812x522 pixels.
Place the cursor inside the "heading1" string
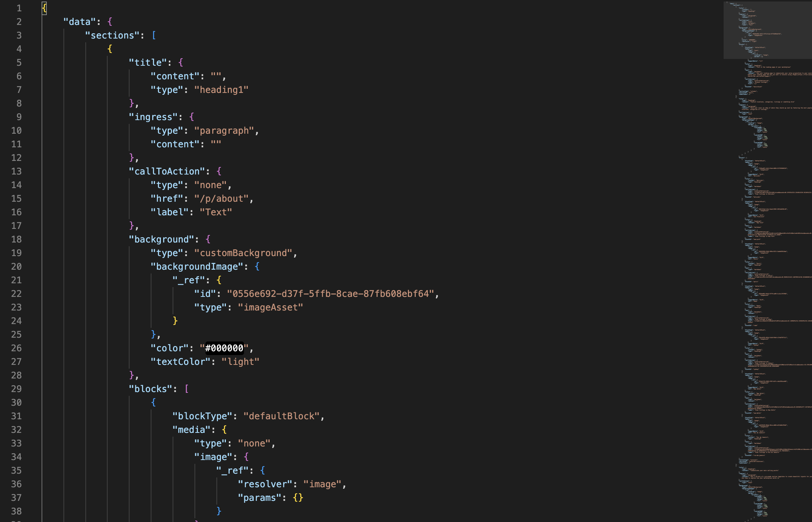point(221,90)
